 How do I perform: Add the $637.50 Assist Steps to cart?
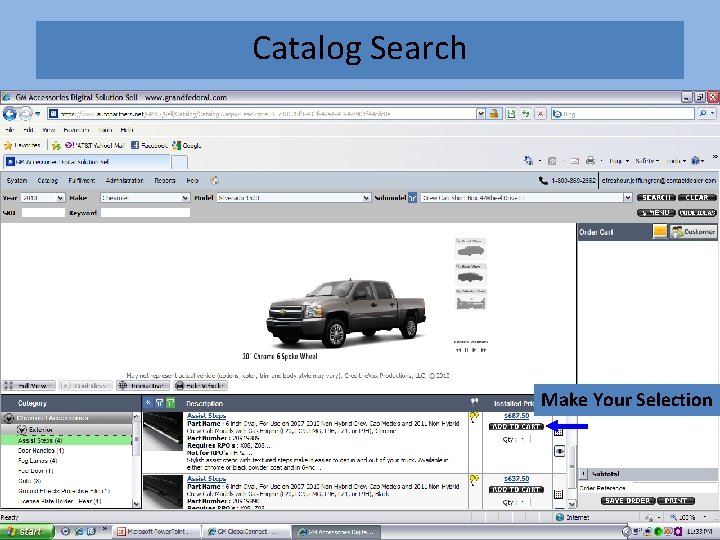tap(517, 489)
